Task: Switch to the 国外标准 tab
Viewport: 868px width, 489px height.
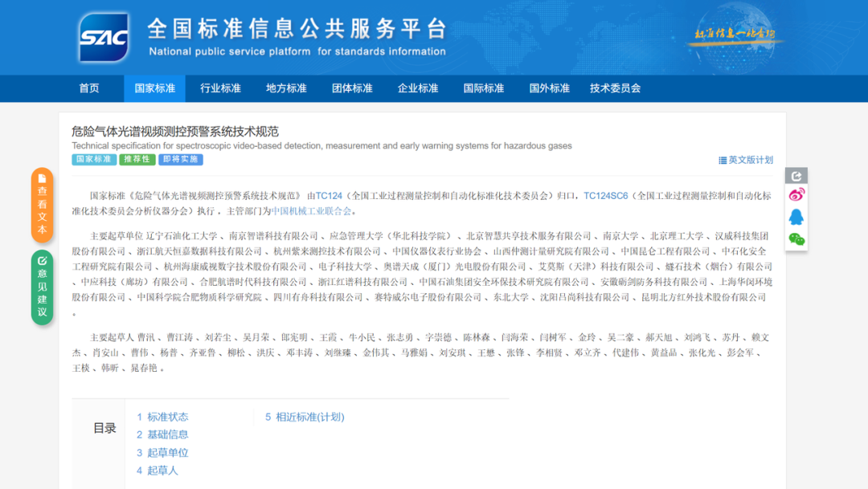Action: 549,88
